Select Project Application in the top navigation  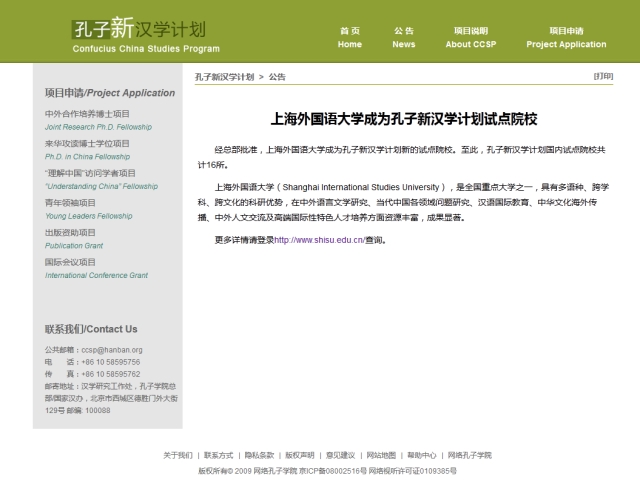pos(566,37)
